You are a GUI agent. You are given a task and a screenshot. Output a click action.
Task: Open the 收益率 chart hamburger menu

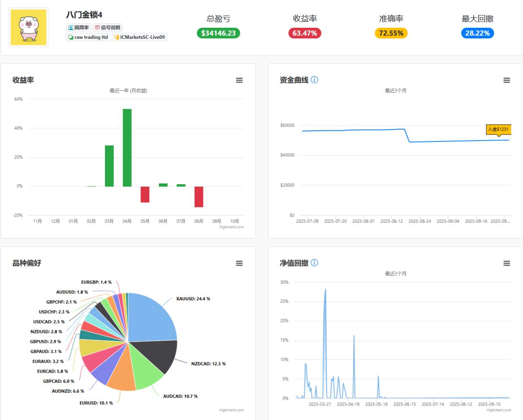(x=239, y=80)
